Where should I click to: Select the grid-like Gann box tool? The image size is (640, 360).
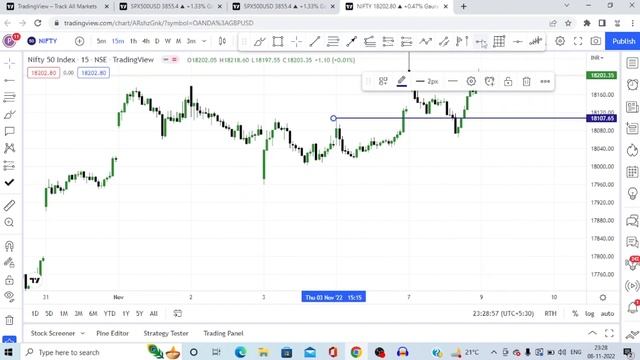[499, 41]
